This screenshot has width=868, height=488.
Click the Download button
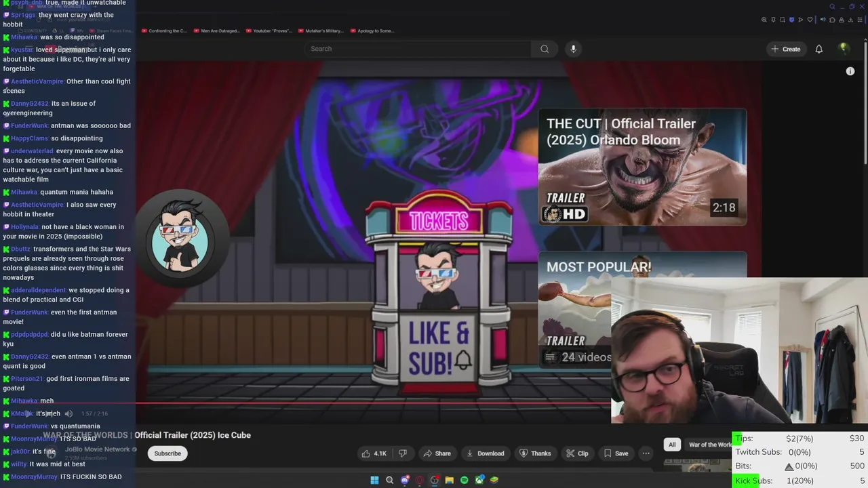click(x=484, y=453)
